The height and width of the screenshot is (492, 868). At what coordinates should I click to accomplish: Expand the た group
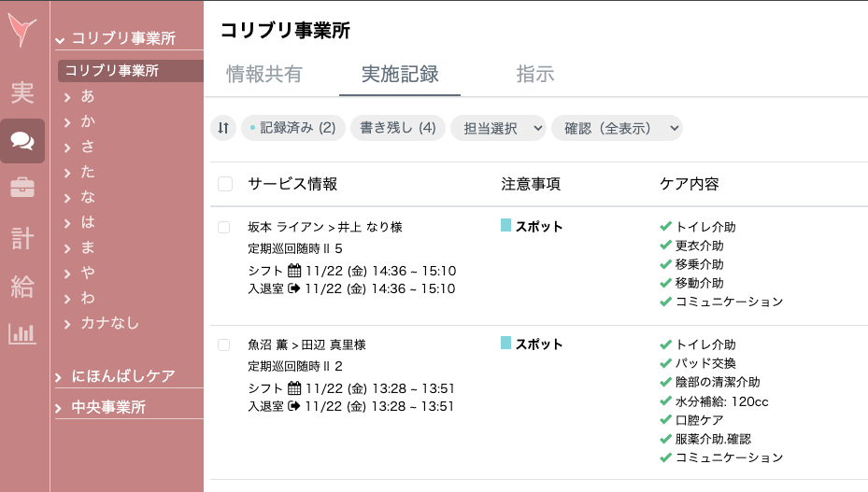click(x=67, y=173)
